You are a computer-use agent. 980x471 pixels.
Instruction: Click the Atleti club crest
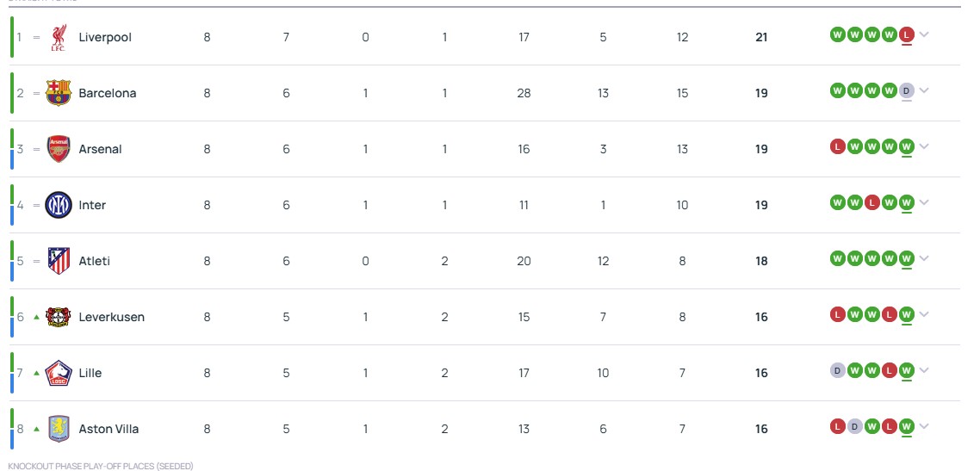coord(59,261)
